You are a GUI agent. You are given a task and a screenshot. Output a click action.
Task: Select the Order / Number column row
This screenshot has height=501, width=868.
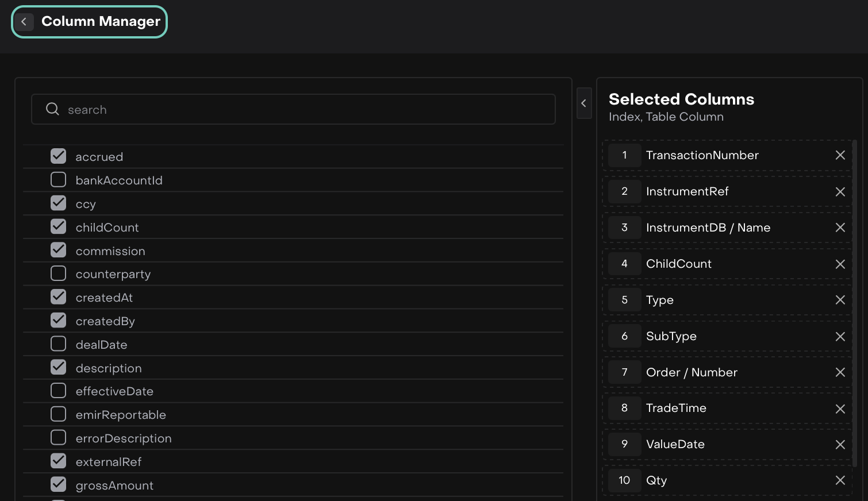tap(692, 372)
